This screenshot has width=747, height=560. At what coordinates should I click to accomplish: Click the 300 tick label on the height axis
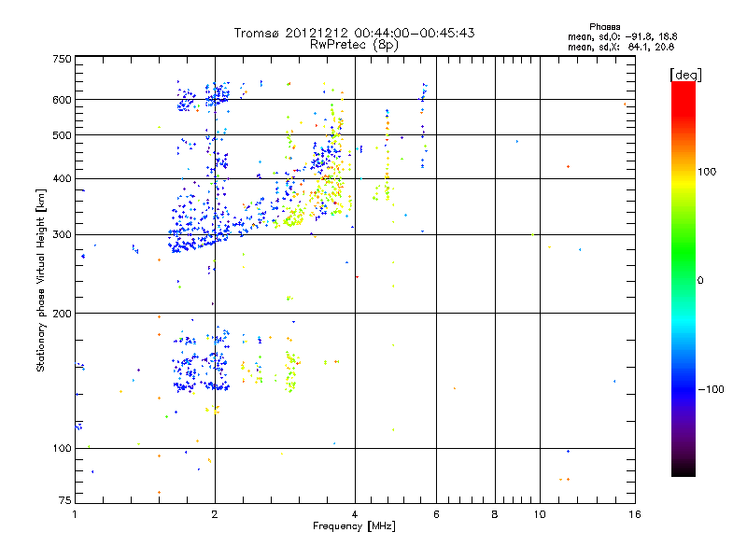click(x=62, y=235)
